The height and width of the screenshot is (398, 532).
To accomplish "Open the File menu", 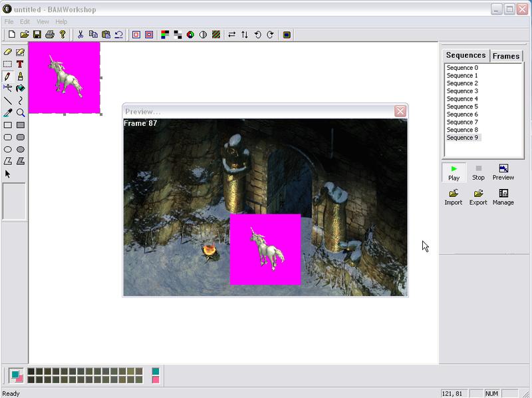I will 9,21.
